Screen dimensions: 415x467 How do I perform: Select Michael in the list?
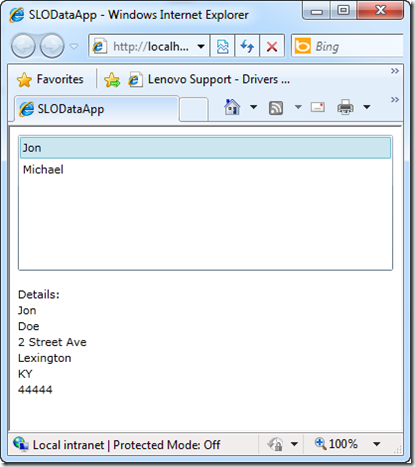(205, 170)
